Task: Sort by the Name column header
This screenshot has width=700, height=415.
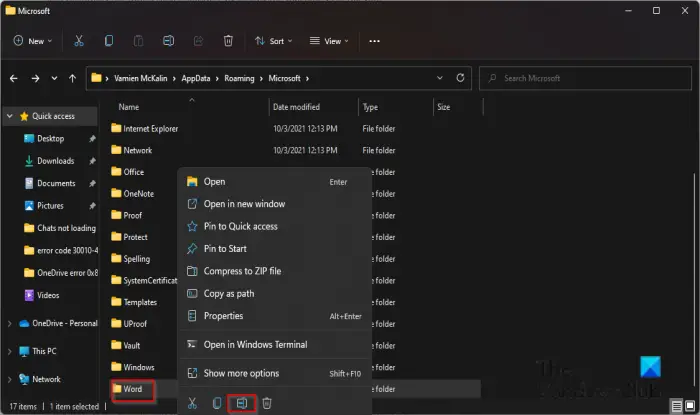Action: 129,107
